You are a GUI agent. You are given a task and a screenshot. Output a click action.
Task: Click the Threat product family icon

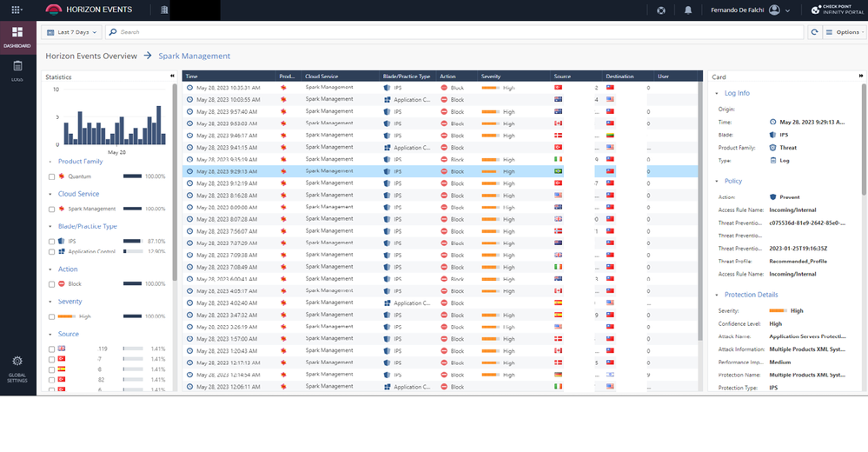(772, 148)
